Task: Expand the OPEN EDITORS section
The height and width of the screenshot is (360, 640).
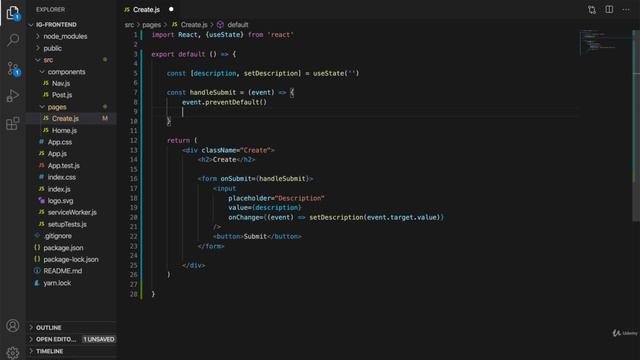Action: [x=72, y=340]
